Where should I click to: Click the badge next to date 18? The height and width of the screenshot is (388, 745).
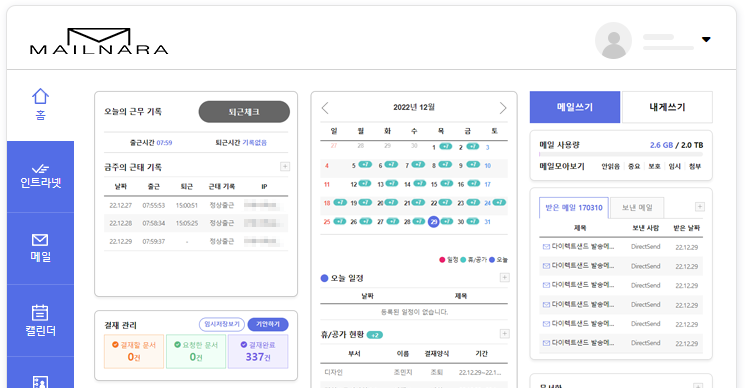tap(340, 202)
